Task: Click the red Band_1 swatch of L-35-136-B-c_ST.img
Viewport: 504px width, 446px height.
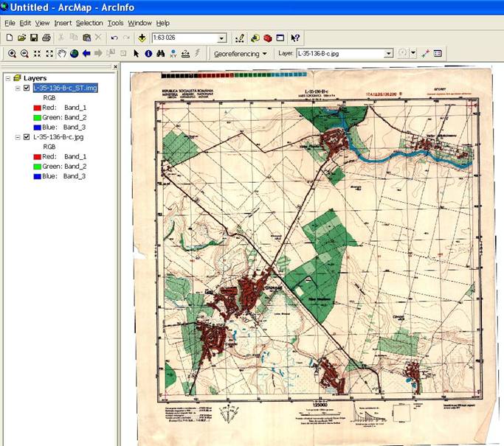Action: pyautogui.click(x=37, y=108)
